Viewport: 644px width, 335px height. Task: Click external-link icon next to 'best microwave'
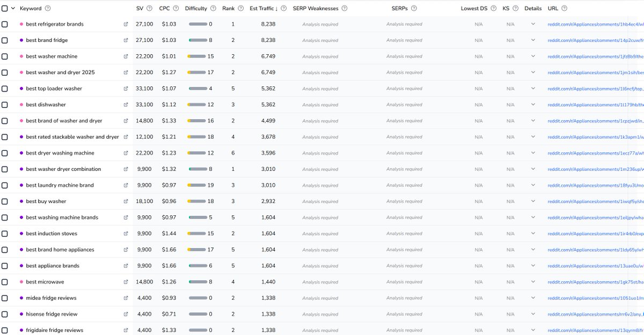[x=126, y=281]
